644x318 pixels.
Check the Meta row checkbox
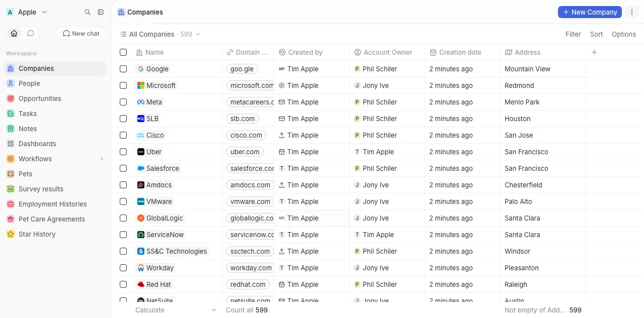click(x=123, y=102)
